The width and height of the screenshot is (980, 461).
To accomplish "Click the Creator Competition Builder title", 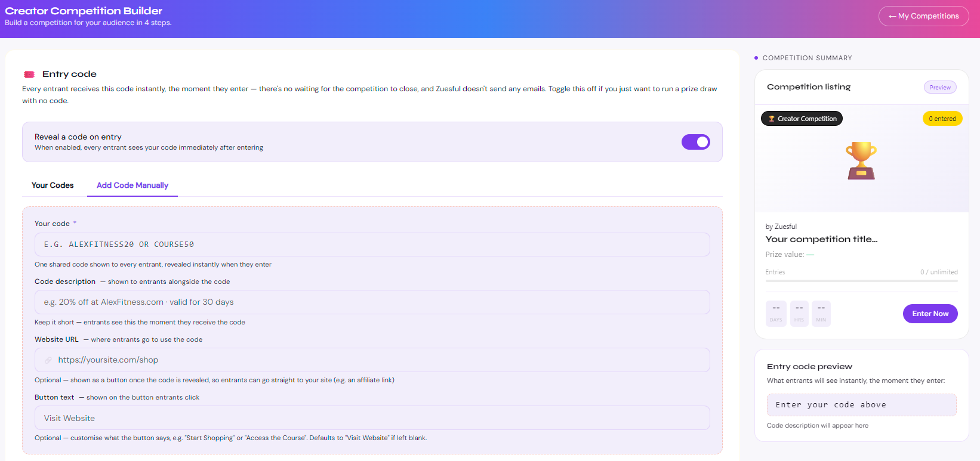I will tap(84, 11).
